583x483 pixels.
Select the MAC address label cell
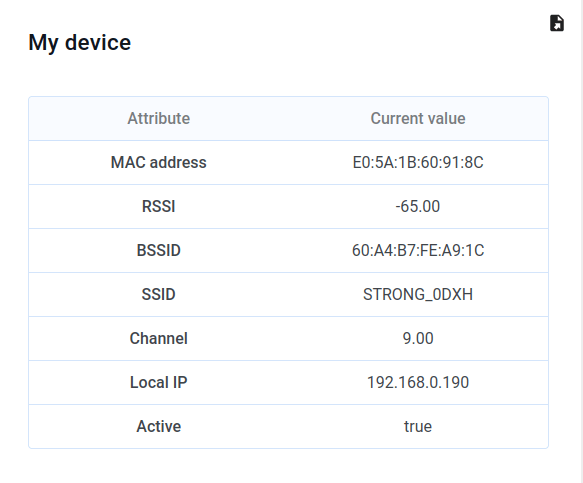coord(159,162)
